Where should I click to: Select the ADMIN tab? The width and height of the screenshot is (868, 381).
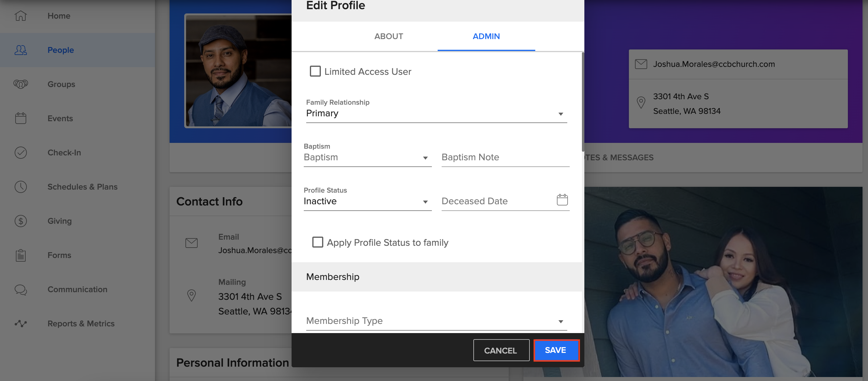486,36
